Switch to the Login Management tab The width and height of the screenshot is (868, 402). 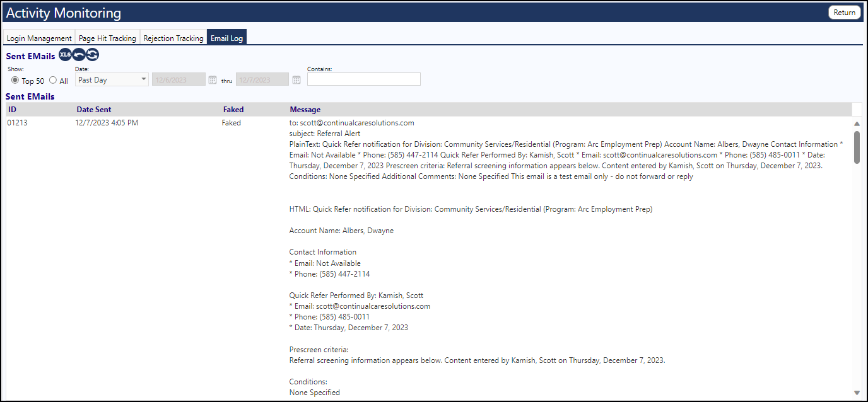point(39,38)
